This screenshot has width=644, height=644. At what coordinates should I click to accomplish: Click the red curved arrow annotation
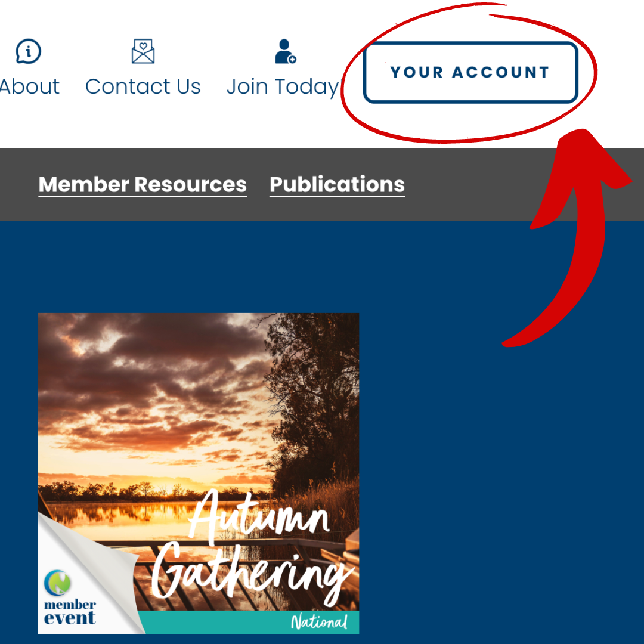coord(575,230)
